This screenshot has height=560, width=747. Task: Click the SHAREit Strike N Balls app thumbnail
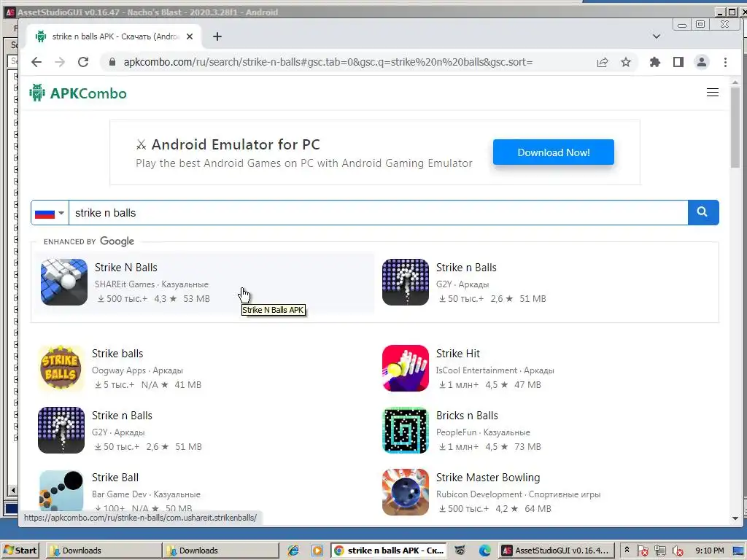(x=64, y=282)
